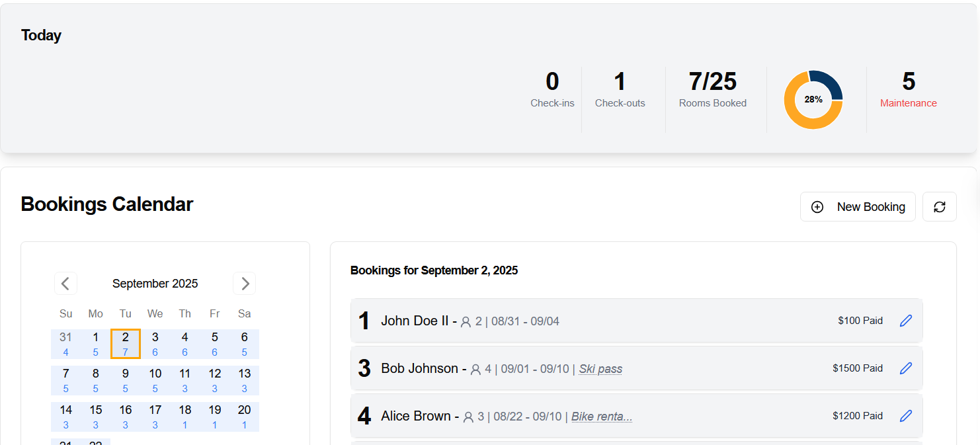The image size is (980, 445).
Task: Click the plus icon on New Booking
Action: coord(817,206)
